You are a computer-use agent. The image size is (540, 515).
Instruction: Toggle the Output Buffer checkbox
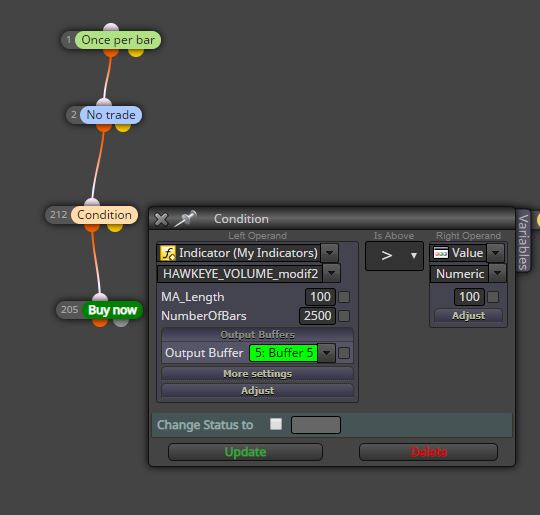pos(344,353)
